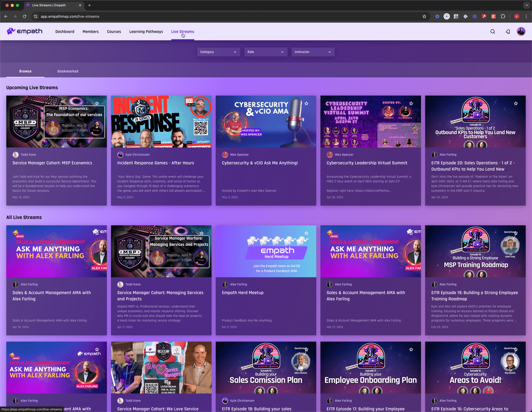The width and height of the screenshot is (532, 412).
Task: Open Cybersecurity Areas to Avoid thumbnail
Action: pyautogui.click(x=475, y=367)
